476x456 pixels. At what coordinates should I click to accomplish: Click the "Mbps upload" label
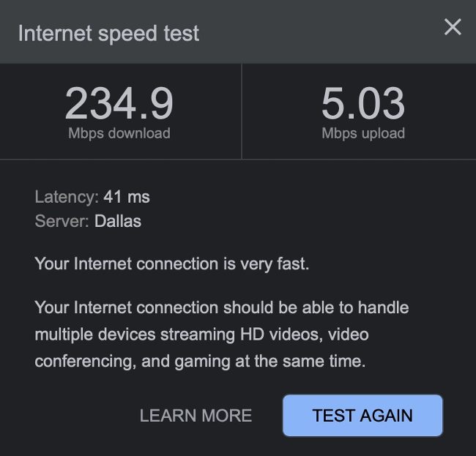(x=362, y=133)
